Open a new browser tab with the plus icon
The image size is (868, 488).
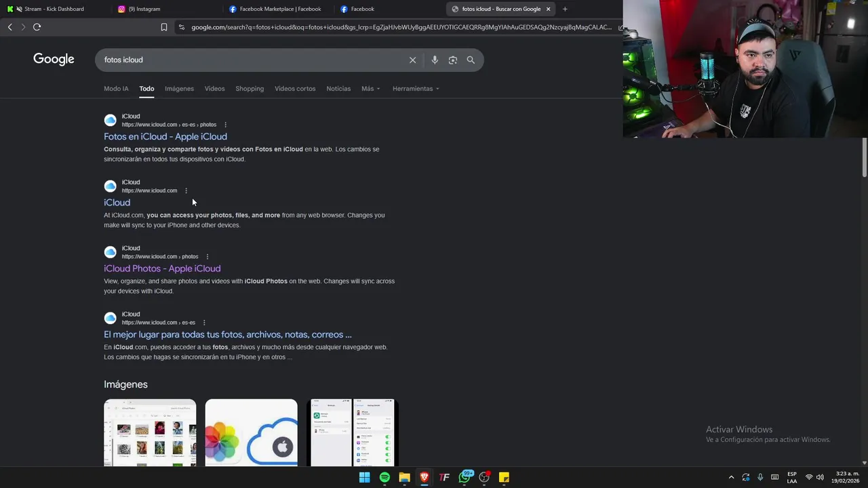[x=565, y=9]
